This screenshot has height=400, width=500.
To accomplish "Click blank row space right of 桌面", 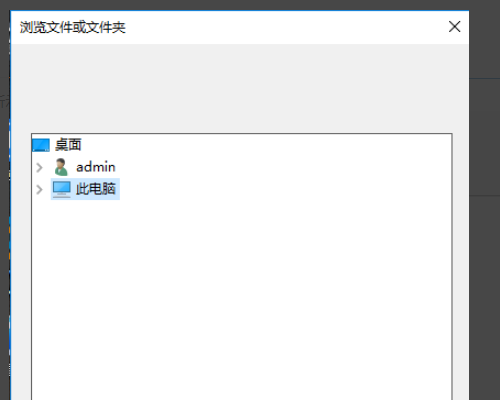I will pyautogui.click(x=267, y=145).
